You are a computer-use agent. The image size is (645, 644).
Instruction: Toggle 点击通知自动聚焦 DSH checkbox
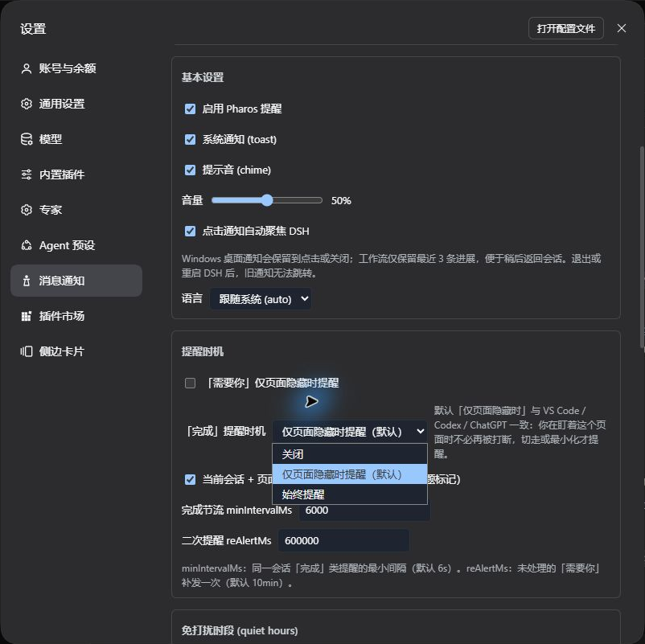click(190, 231)
